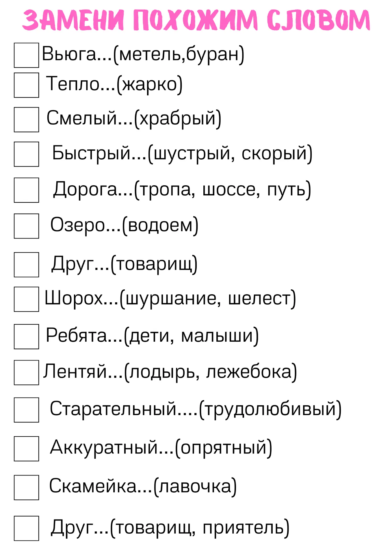Check the box beside Друг...(товарищ)
The height and width of the screenshot is (555, 392).
click(x=26, y=264)
